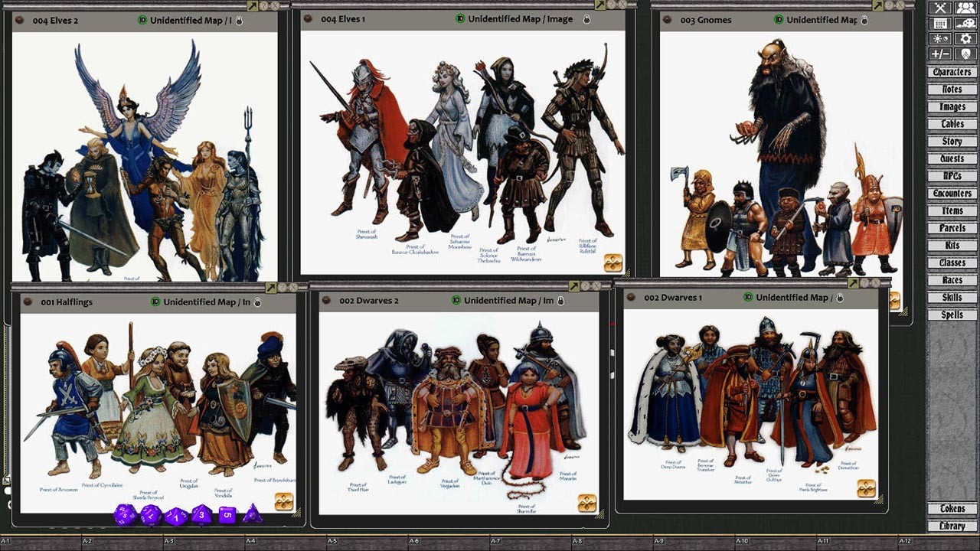Switch to the Story sidebar tab

click(x=952, y=141)
